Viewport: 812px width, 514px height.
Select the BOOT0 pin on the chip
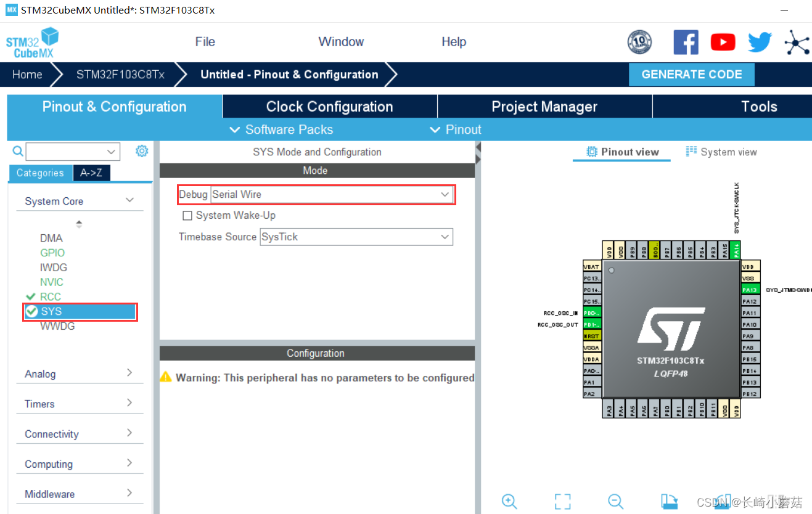(655, 250)
